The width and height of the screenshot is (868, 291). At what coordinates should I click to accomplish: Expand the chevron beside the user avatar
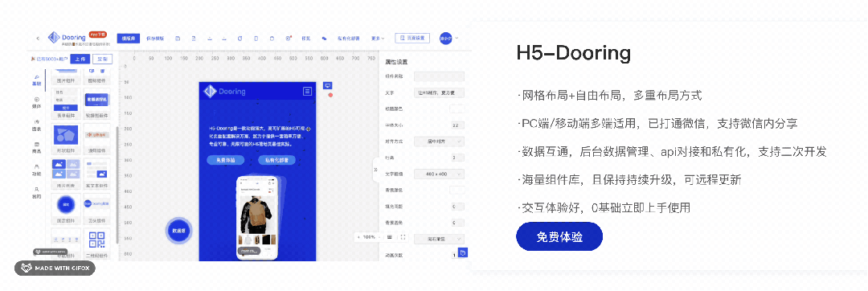[457, 38]
